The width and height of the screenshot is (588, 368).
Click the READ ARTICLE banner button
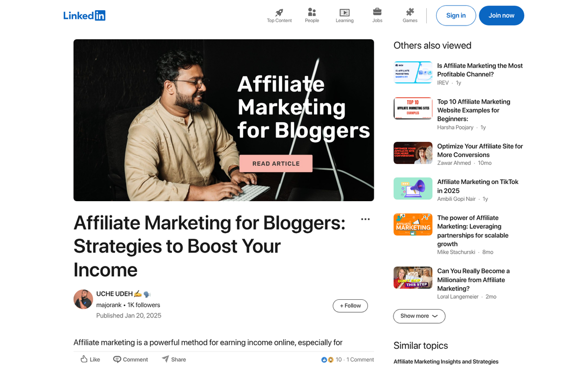tap(276, 163)
